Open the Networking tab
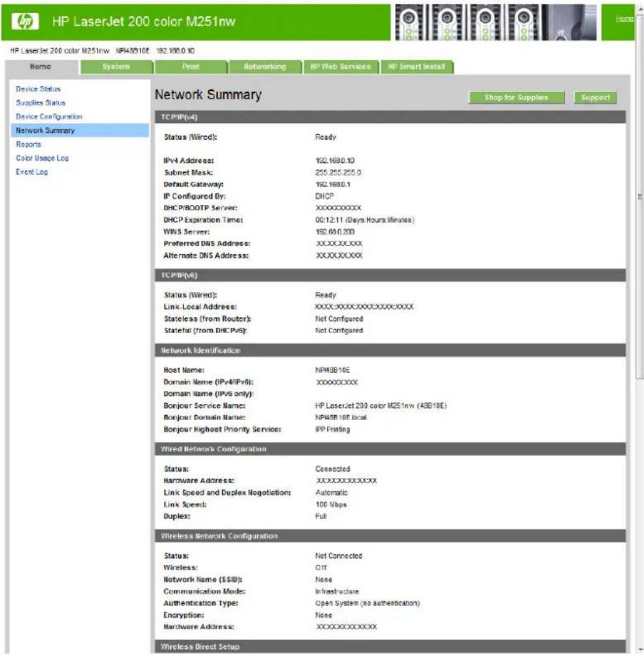644x655 pixels. (x=265, y=67)
